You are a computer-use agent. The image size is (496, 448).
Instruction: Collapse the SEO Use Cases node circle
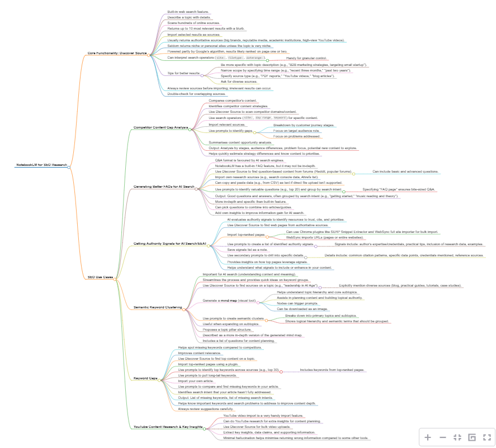(115, 279)
